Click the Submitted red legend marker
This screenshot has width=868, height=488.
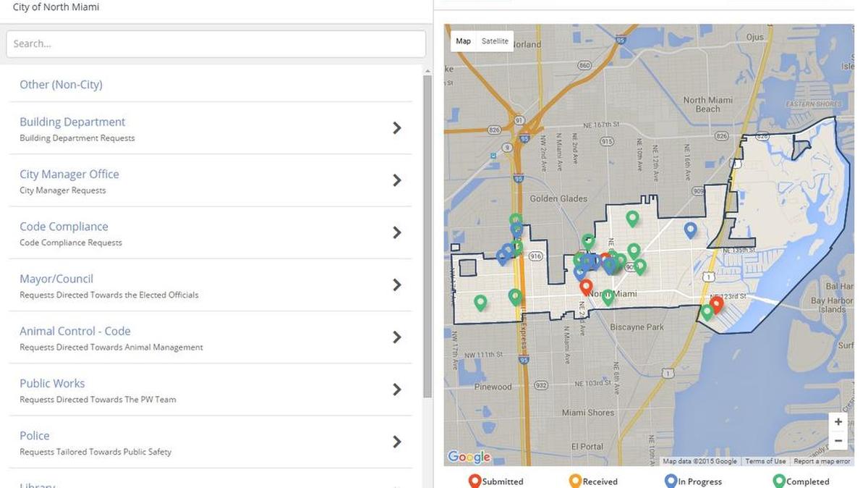click(475, 481)
